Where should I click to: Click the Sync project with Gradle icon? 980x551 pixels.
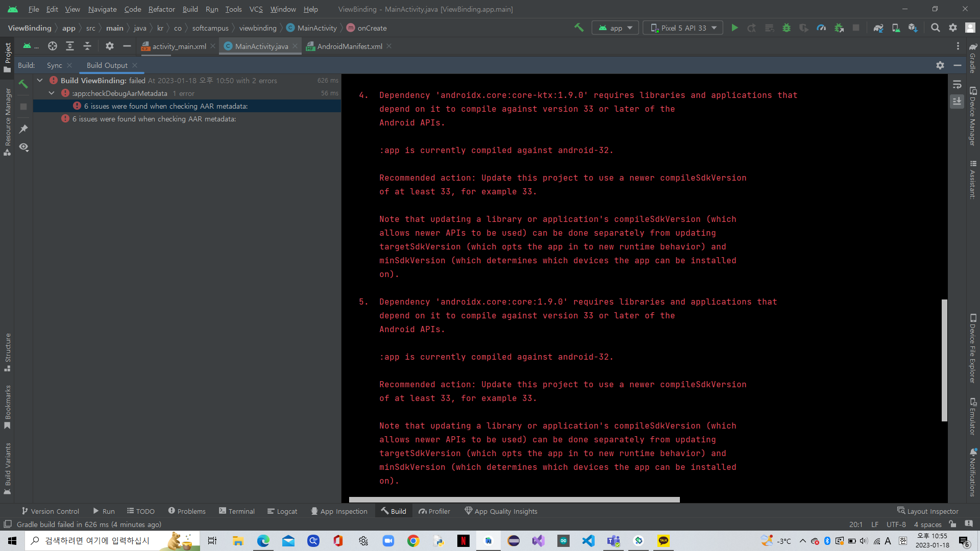(877, 28)
